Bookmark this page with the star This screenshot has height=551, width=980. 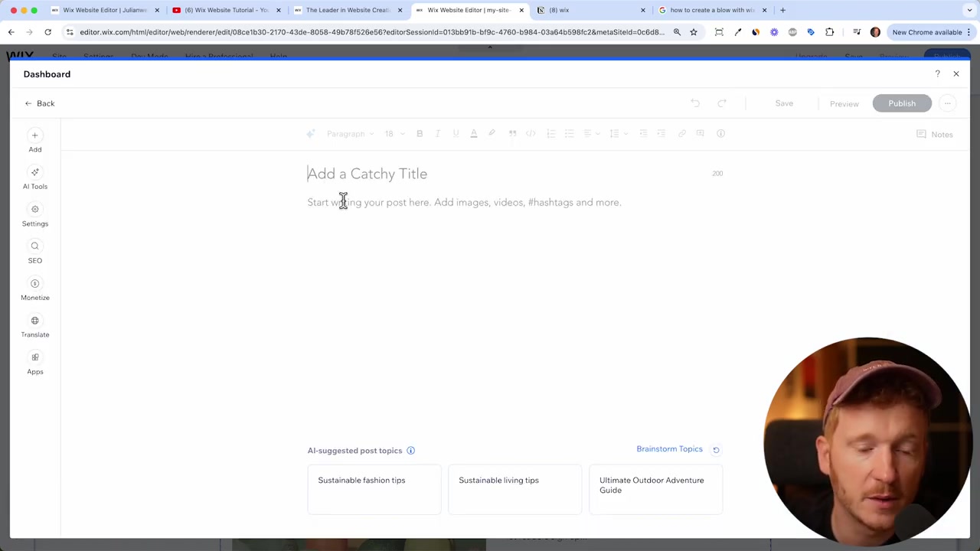(x=694, y=32)
